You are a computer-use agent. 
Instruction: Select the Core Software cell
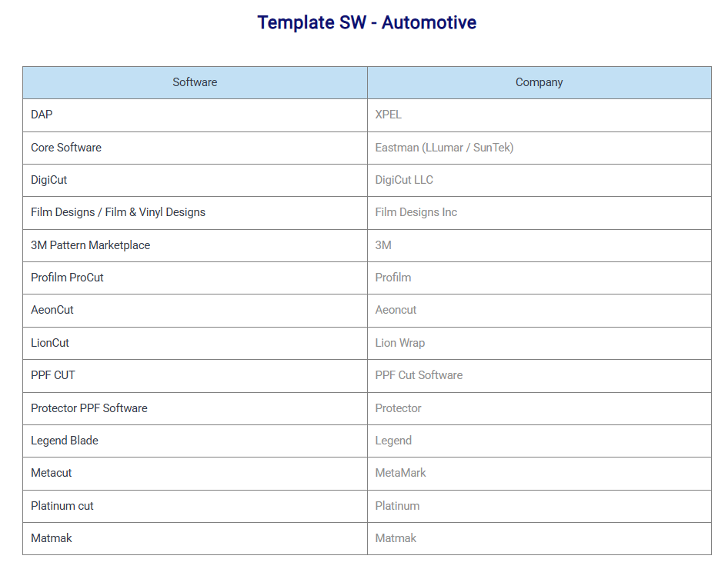66,148
